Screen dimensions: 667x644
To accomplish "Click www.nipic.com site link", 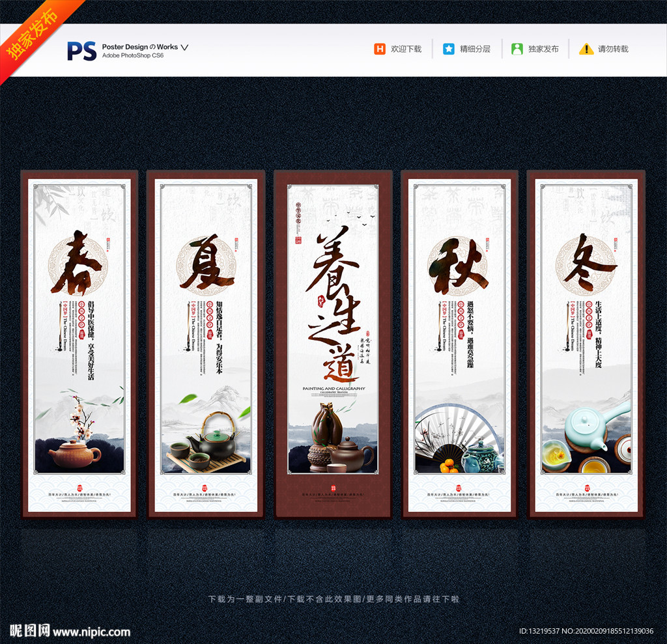I will pos(91,632).
